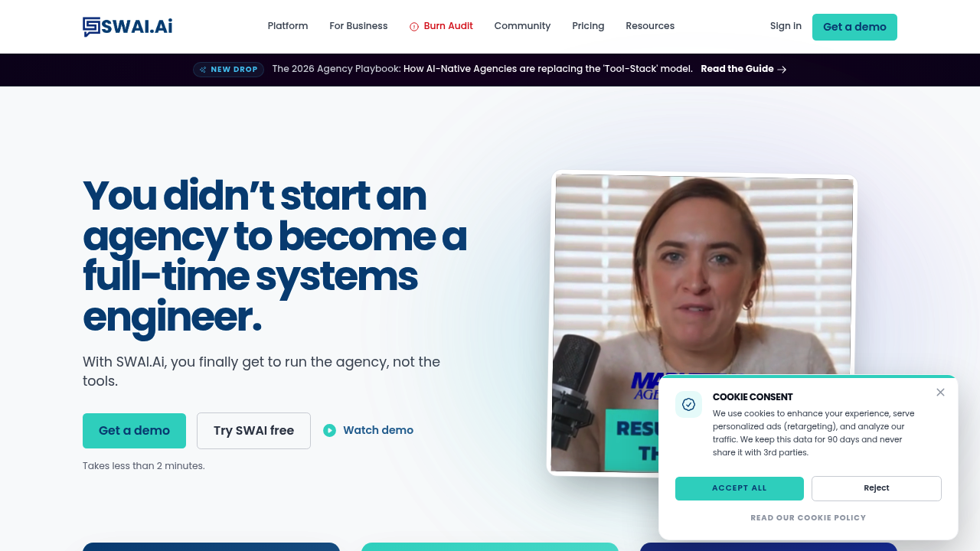Click the hero Get a demo button

click(x=134, y=431)
